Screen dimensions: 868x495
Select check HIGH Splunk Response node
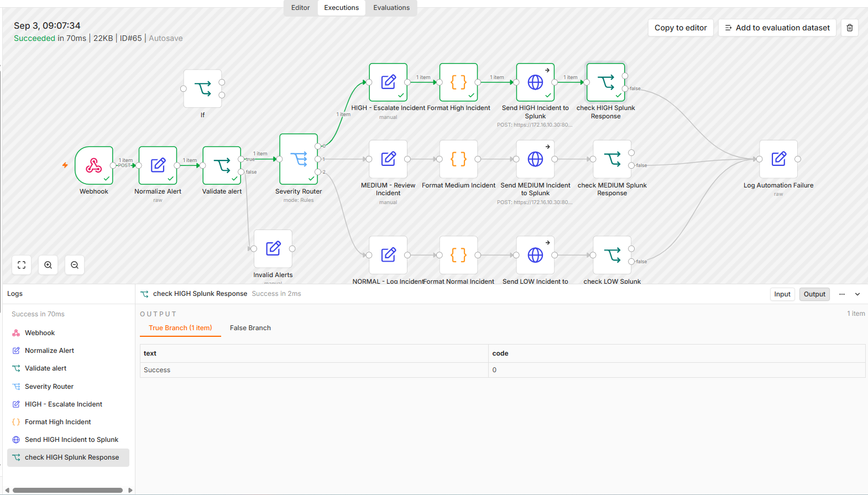pos(606,82)
